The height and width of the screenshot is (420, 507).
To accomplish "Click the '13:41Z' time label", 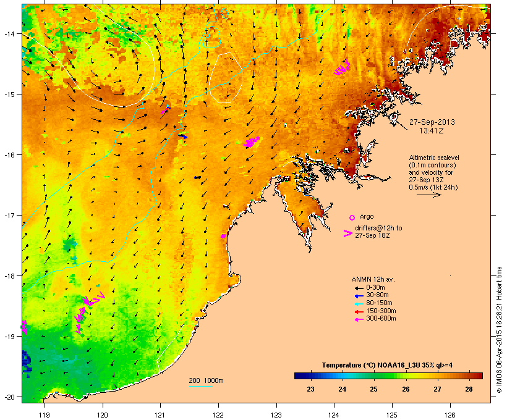I will pos(432,131).
